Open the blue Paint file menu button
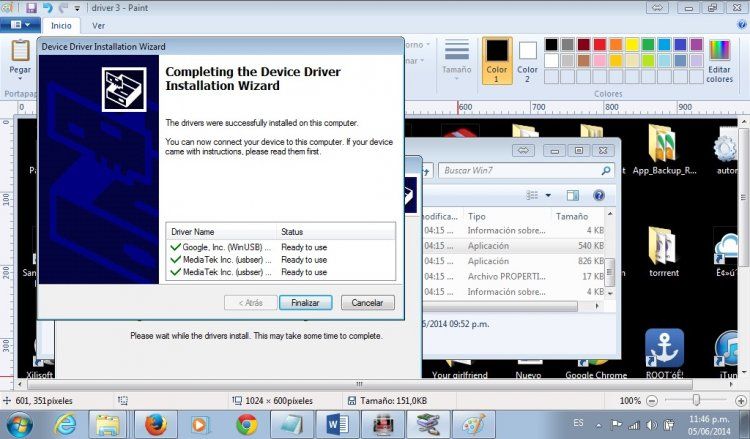 point(20,25)
